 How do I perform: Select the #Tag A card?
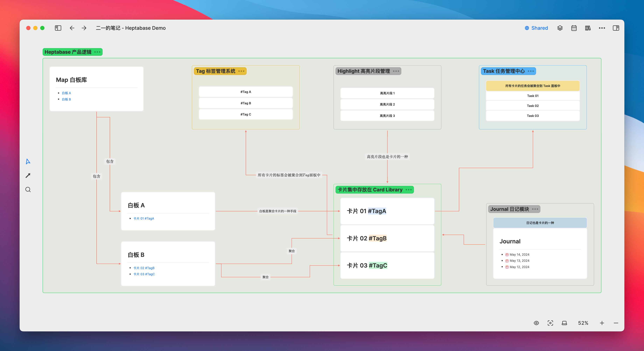click(x=246, y=92)
